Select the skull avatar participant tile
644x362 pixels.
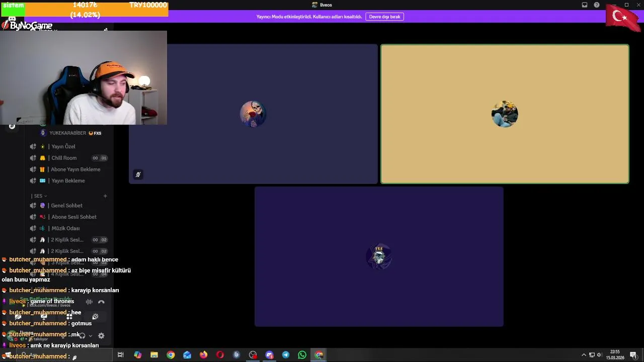tap(253, 114)
